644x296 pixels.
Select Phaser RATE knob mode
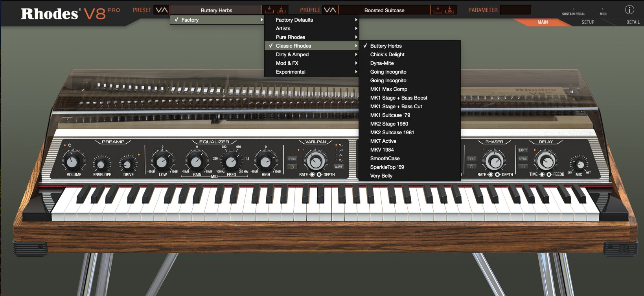(x=491, y=174)
